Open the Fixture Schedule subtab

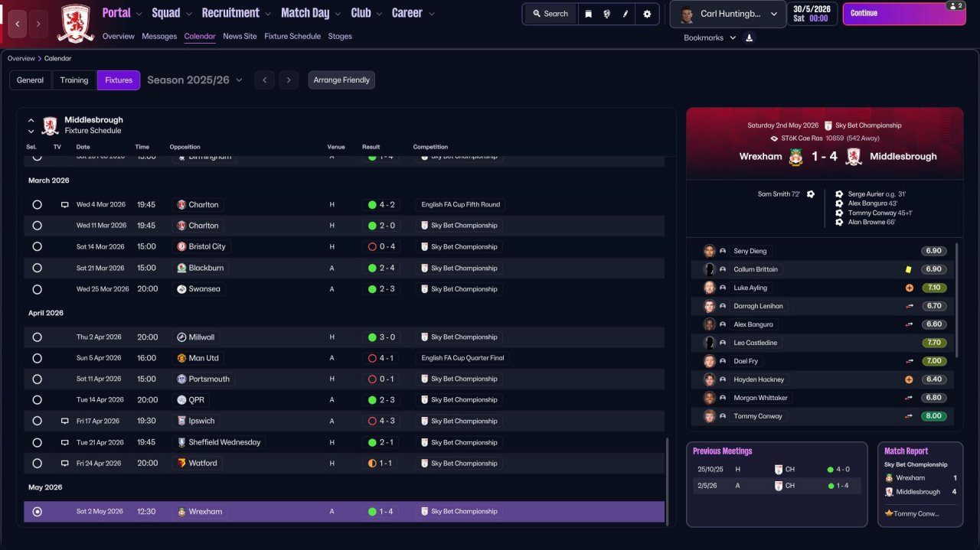[292, 36]
